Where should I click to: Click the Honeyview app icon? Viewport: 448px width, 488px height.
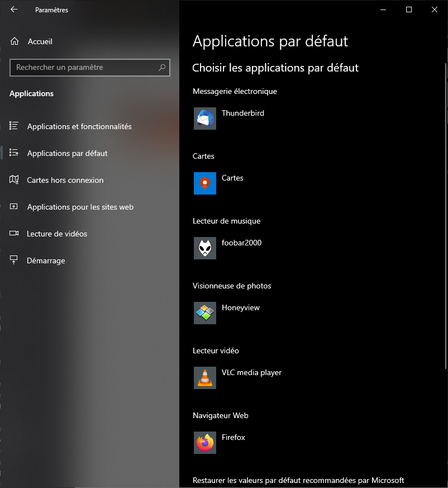tap(204, 313)
